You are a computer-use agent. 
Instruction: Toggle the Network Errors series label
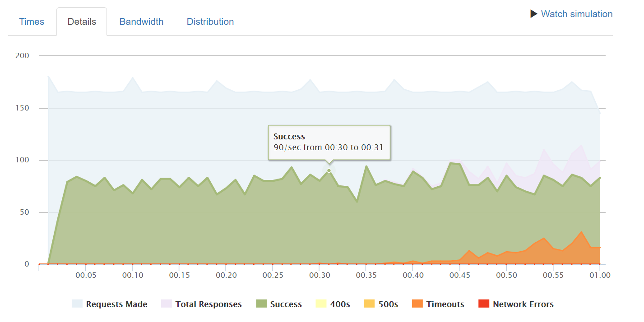click(523, 304)
